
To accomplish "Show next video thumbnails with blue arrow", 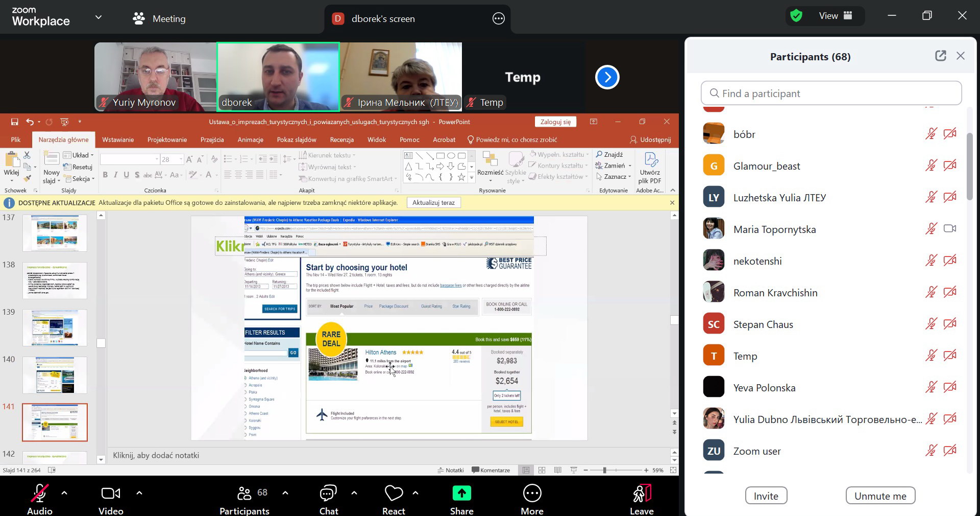I will 607,77.
